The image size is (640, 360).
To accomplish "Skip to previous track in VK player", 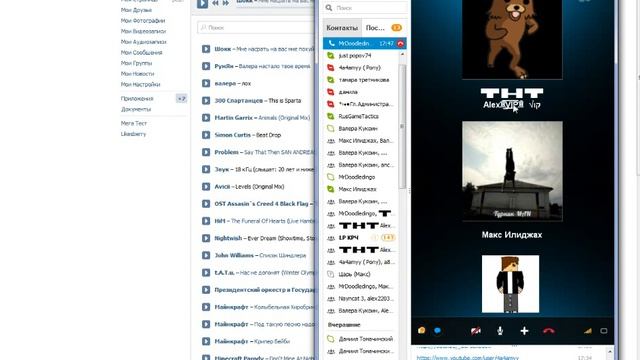I will [x=215, y=3].
